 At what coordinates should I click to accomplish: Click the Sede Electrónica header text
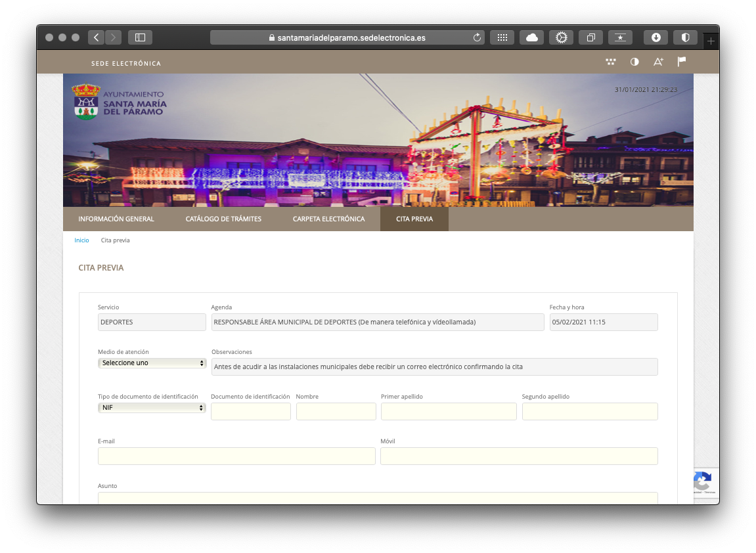126,63
